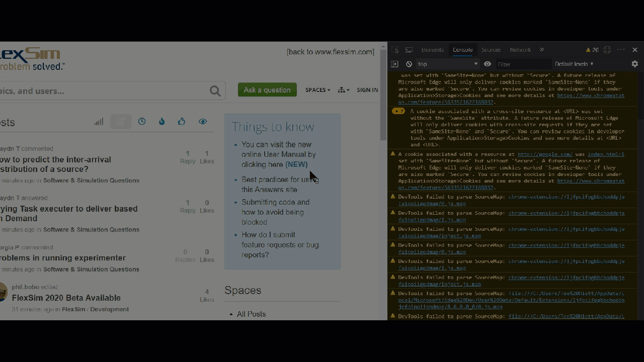Screen dimensions: 644x362
Task: Show the console sidebar panel
Action: [x=394, y=64]
